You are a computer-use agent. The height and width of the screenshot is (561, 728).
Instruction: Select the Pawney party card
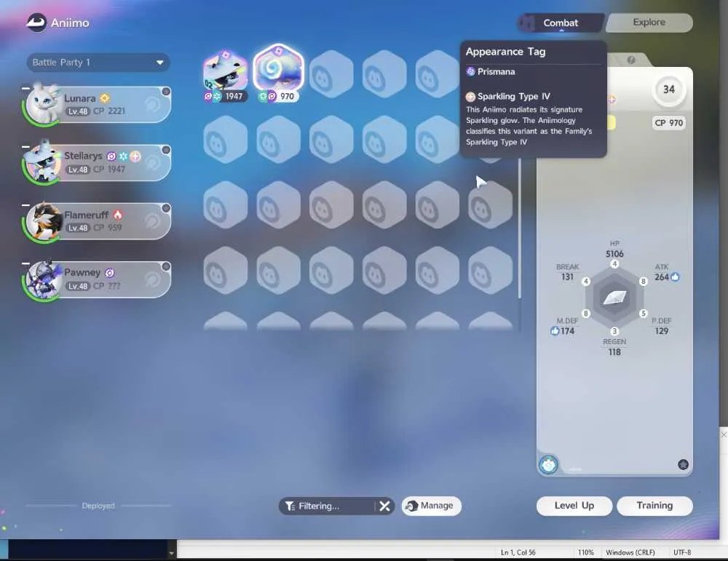pyautogui.click(x=97, y=280)
